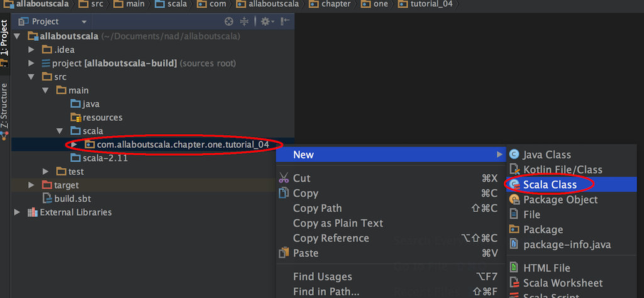Click the locate/scroll from source target icon
Image resolution: width=644 pixels, height=298 pixels.
pyautogui.click(x=229, y=21)
